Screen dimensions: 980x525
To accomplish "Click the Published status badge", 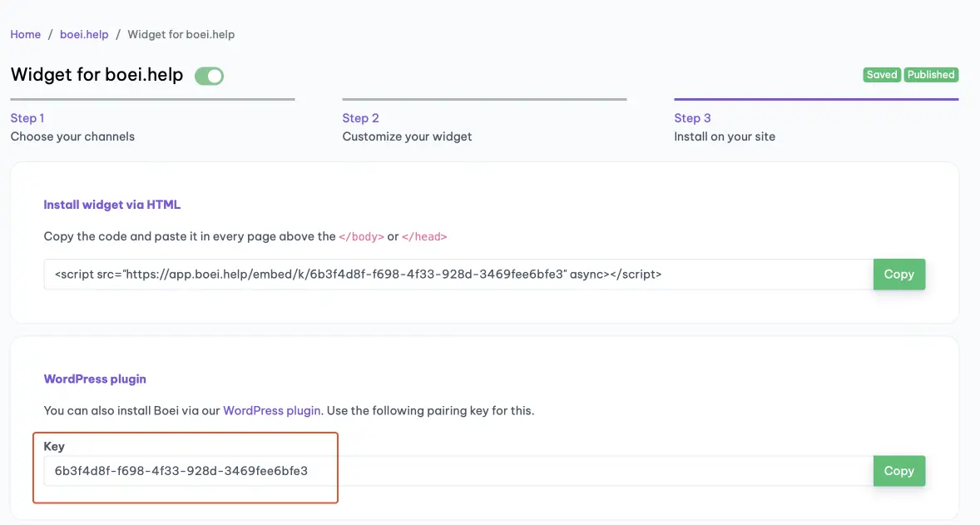I will coord(930,75).
